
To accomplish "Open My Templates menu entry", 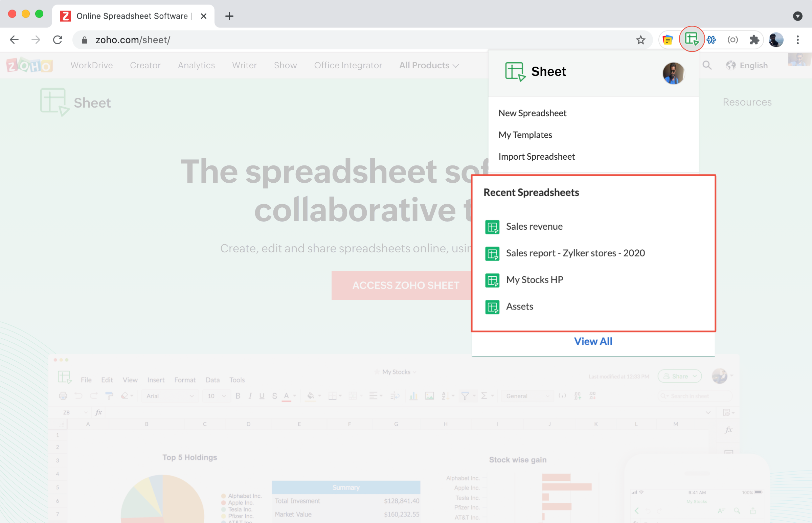I will pyautogui.click(x=525, y=135).
